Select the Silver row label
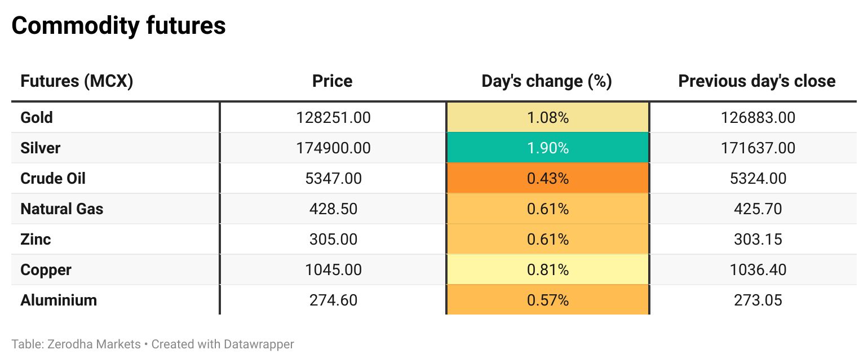Viewport: 868px width, 363px height. click(40, 148)
